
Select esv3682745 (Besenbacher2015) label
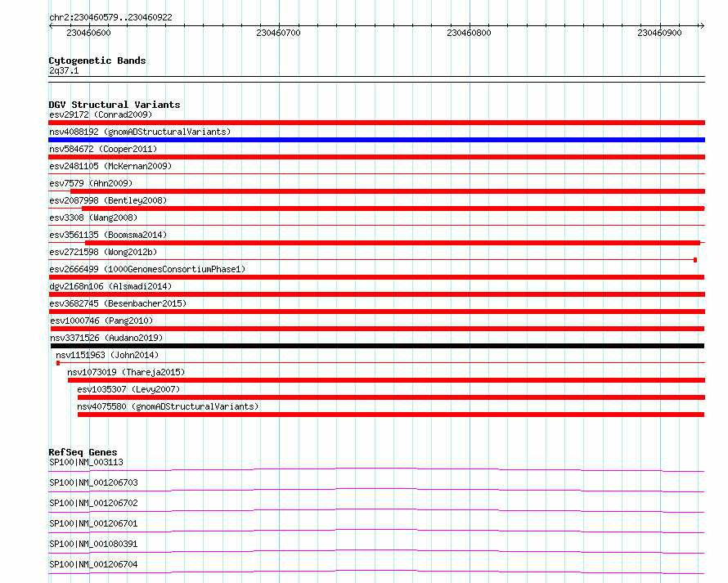(118, 303)
